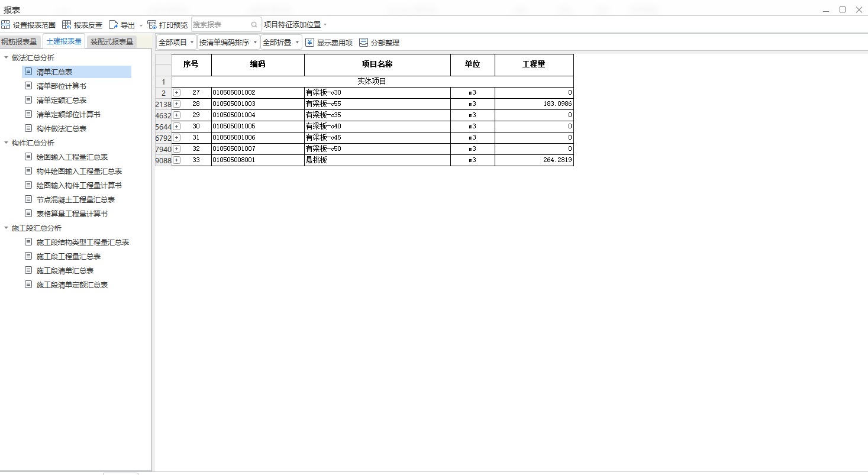Image resolution: width=868 pixels, height=475 pixels.
Task: Expand row 28 有梁板-c55 plus box
Action: 176,104
